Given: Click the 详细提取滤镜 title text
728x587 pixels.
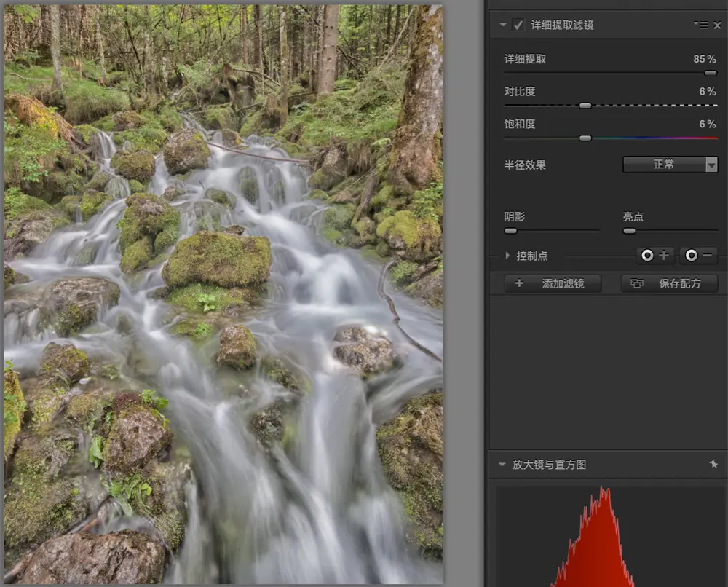Looking at the screenshot, I should pos(562,25).
